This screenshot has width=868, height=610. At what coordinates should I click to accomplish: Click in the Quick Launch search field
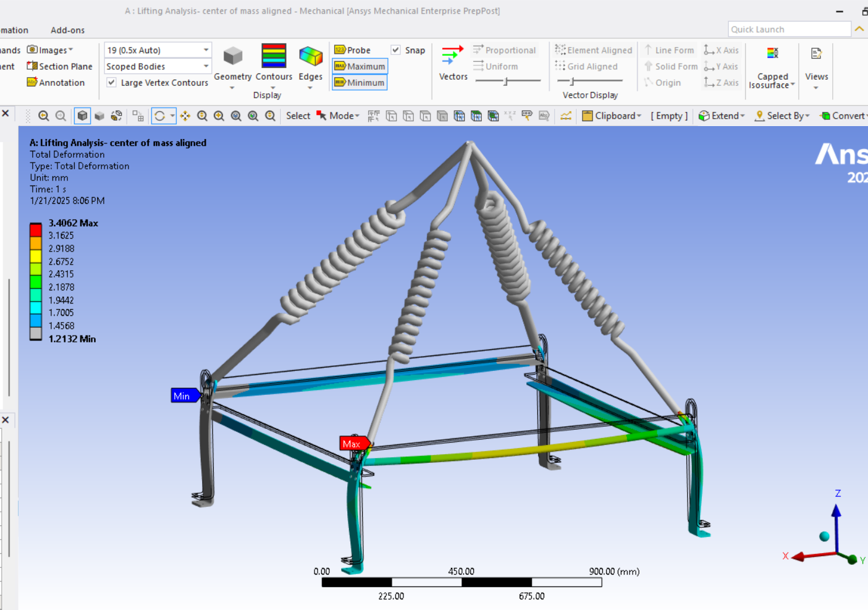pos(789,29)
